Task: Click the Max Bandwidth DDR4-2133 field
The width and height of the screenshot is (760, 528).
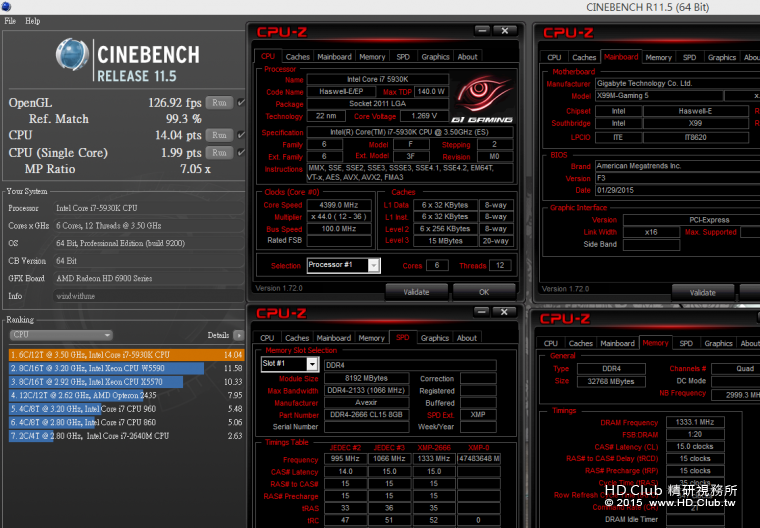Action: click(366, 391)
